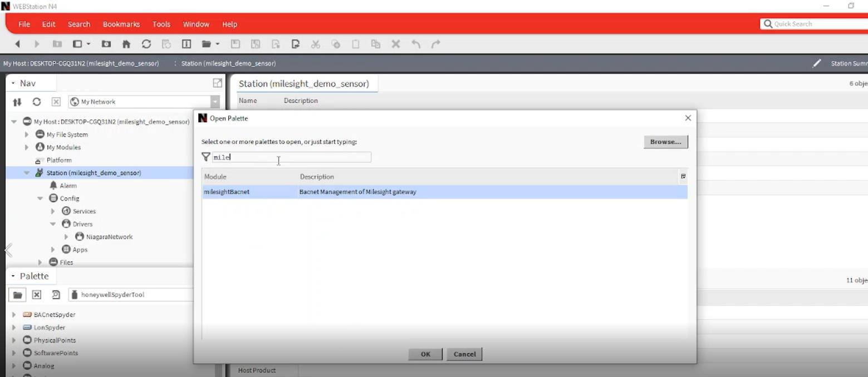Collapse the sidebar using the left chevron handle
Viewport: 868px width, 377px height.
pyautogui.click(x=8, y=250)
